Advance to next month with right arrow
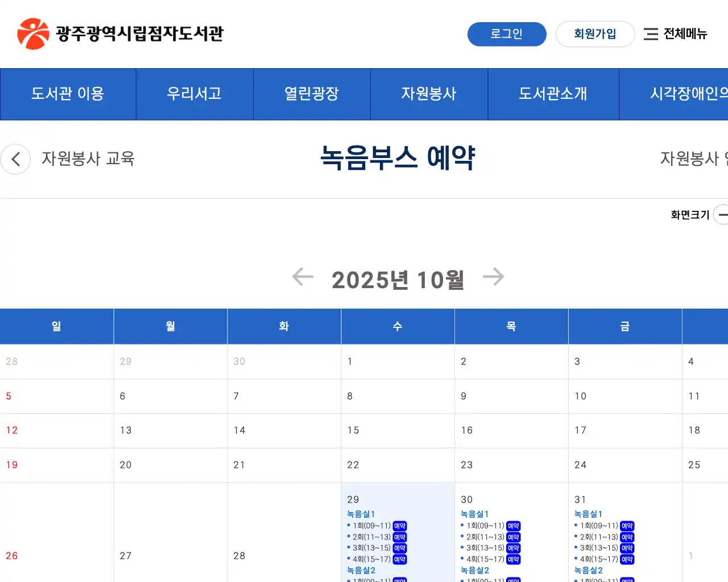Screen dimensions: 728x582 click(x=493, y=277)
